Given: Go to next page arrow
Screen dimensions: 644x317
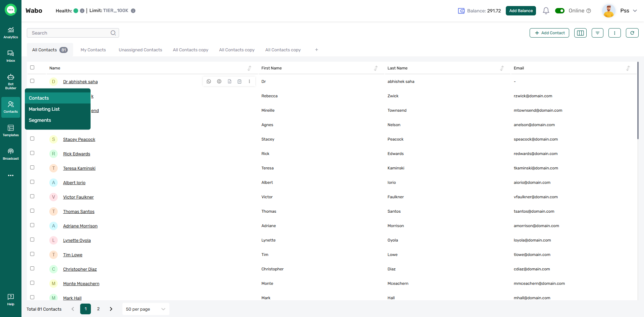Looking at the screenshot, I should (111, 309).
